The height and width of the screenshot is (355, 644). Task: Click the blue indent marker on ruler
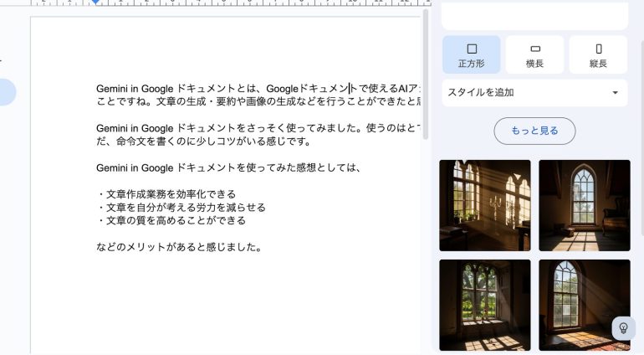click(95, 3)
